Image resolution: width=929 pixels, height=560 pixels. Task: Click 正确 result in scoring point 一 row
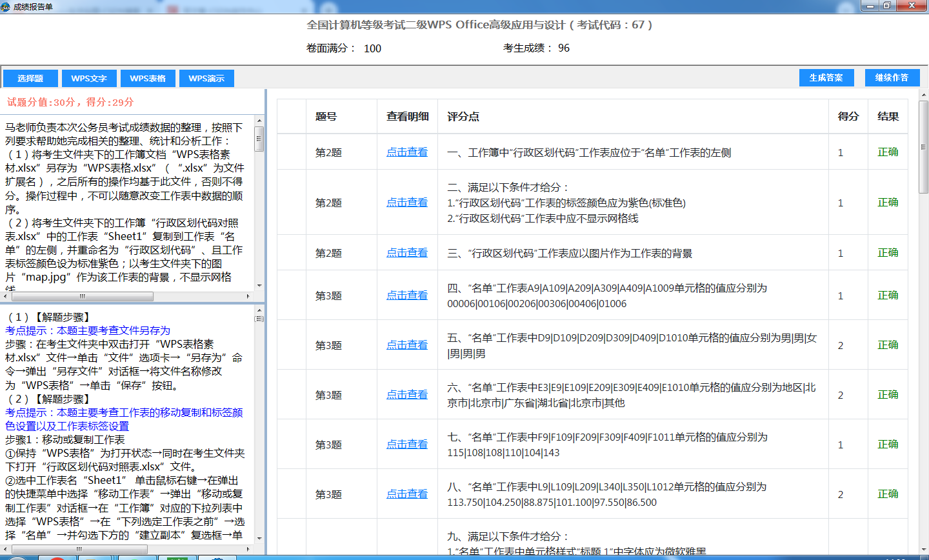888,152
